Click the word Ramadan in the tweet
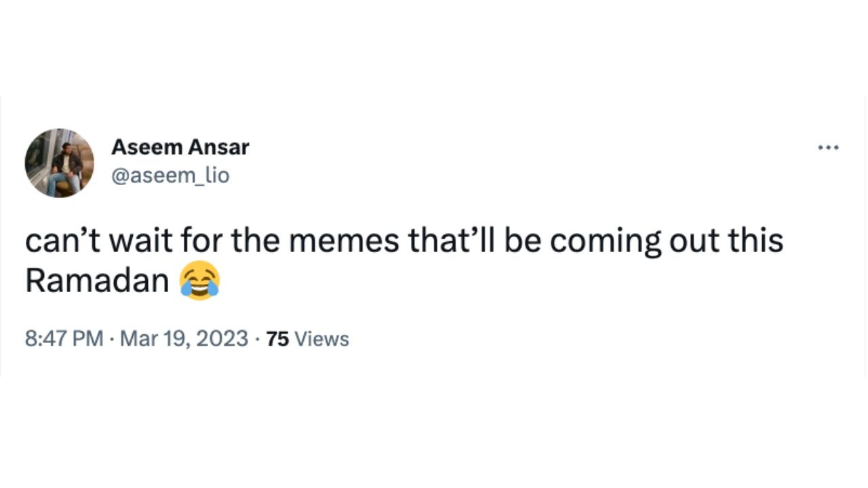868x488 pixels. tap(96, 279)
